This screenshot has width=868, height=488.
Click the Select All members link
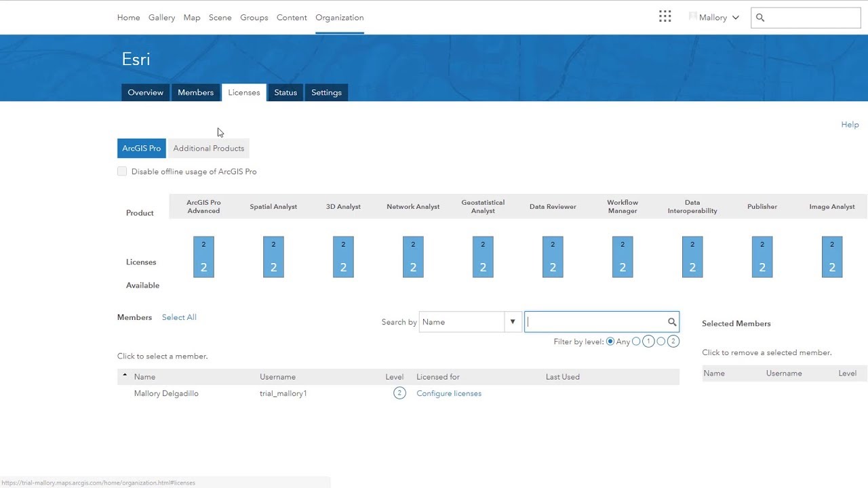coord(179,317)
